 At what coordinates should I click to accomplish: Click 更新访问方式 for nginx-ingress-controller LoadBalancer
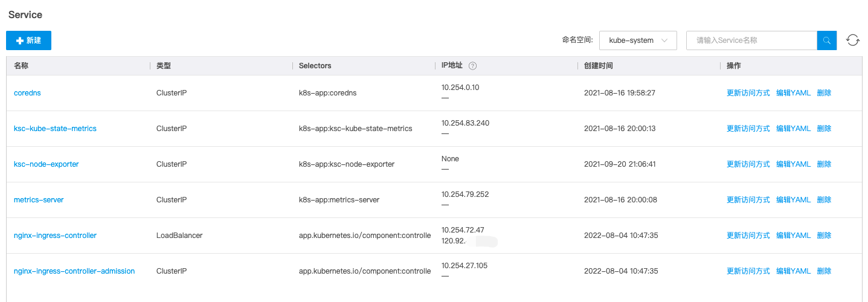748,236
